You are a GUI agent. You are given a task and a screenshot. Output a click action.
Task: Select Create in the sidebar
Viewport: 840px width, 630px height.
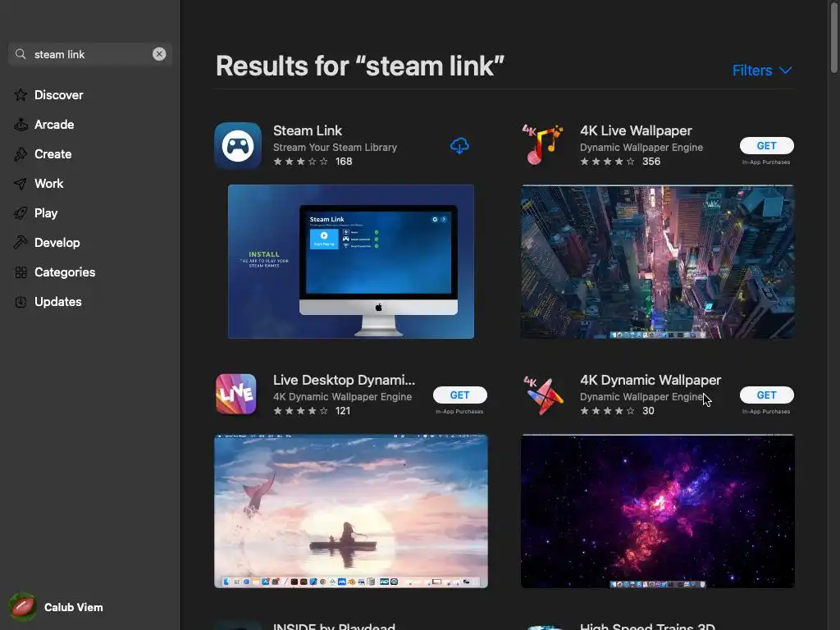click(x=53, y=153)
